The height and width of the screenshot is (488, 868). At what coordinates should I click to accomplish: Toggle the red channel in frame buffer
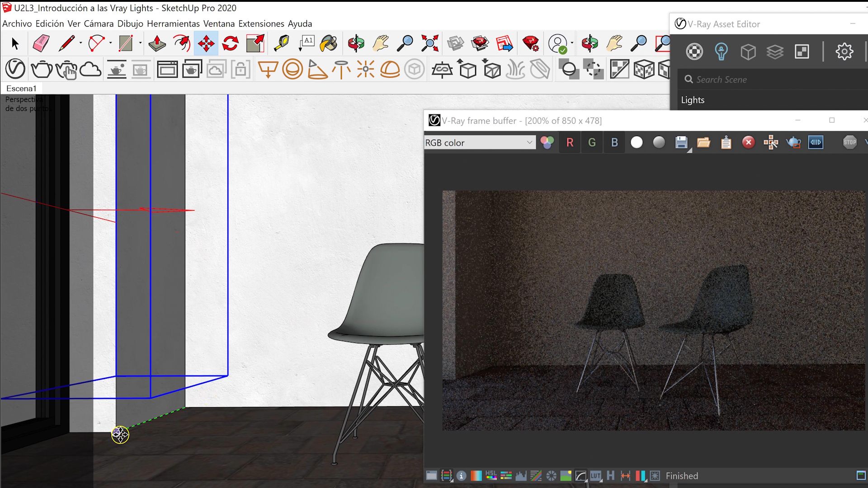point(570,142)
